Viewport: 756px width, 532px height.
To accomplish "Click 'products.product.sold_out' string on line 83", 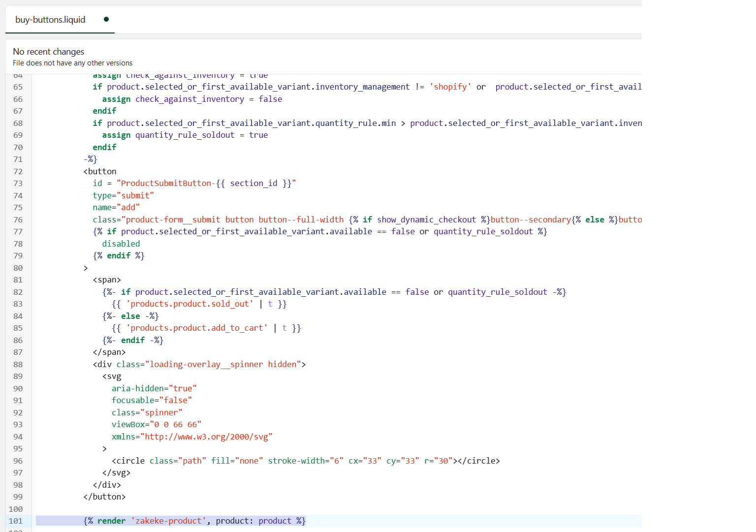I will click(x=190, y=304).
